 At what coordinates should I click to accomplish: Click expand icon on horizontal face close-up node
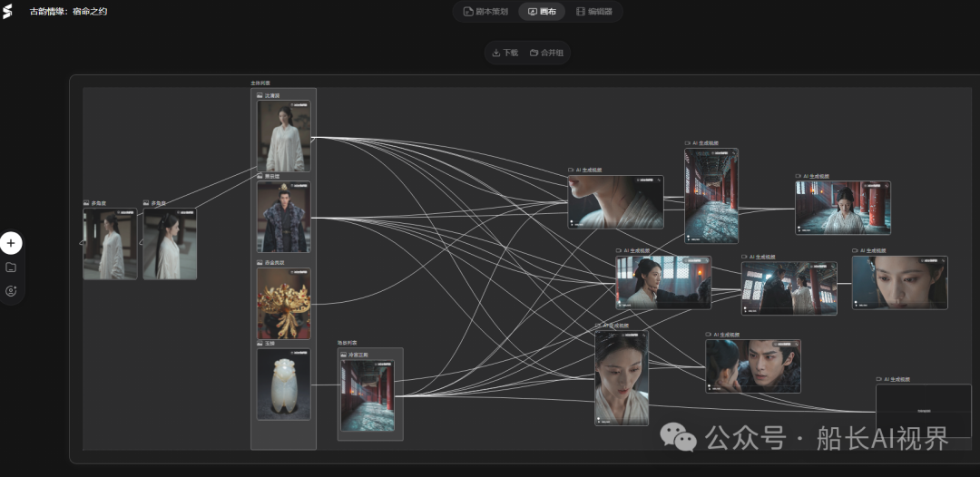click(x=944, y=260)
